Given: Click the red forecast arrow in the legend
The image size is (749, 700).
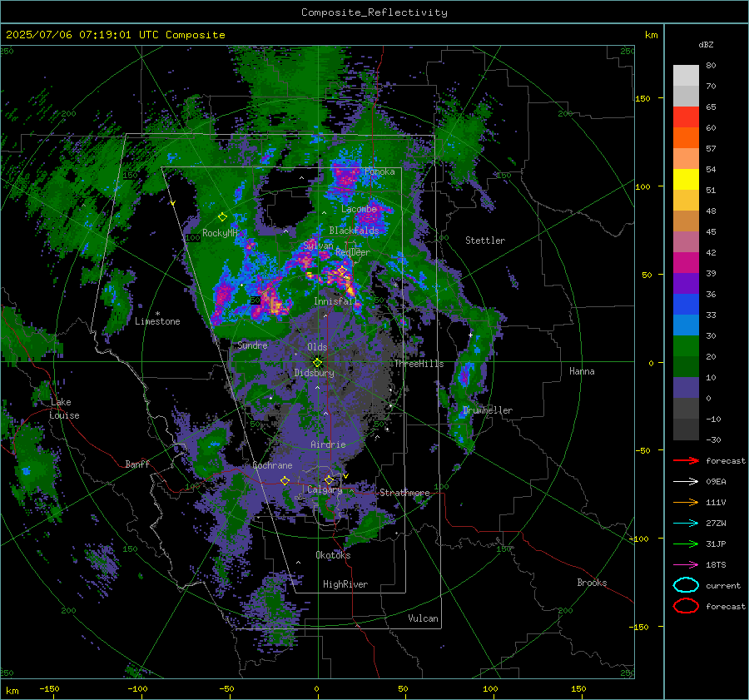Looking at the screenshot, I should coord(686,460).
